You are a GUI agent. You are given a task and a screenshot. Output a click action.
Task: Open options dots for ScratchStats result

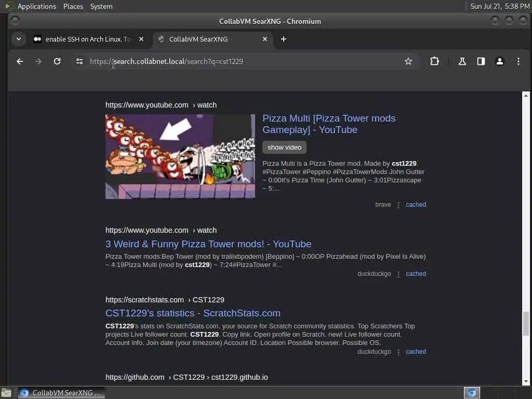pyautogui.click(x=398, y=352)
